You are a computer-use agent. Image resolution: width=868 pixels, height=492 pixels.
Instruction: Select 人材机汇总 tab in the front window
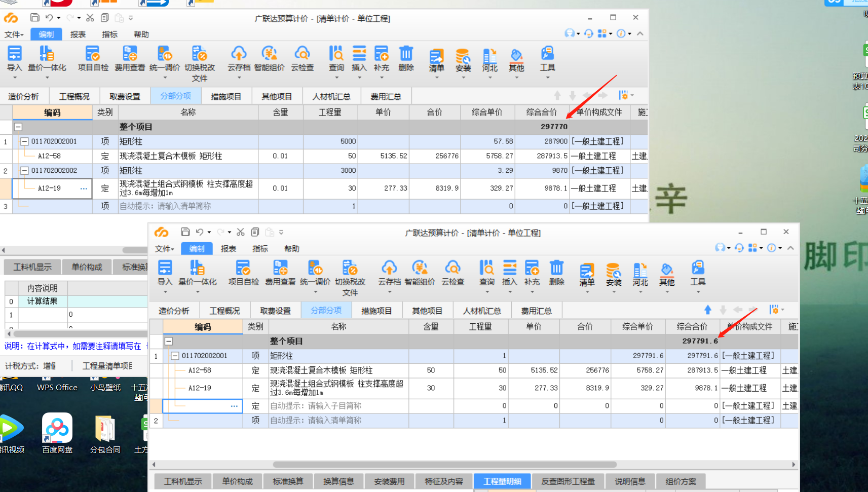coord(482,311)
